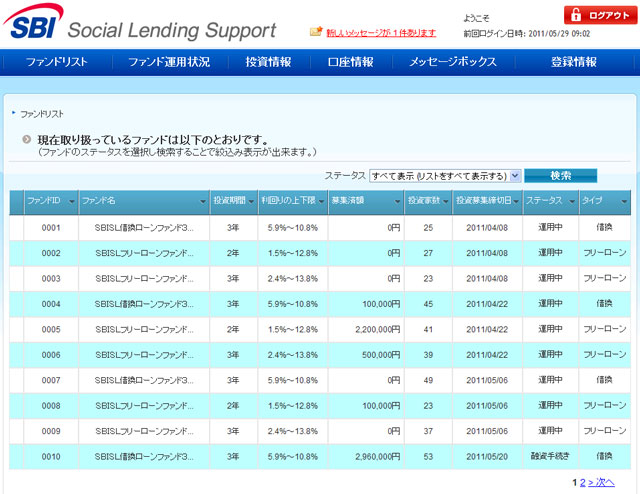The image size is (640, 494).
Task: Click the 次へ next page link
Action: [601, 483]
